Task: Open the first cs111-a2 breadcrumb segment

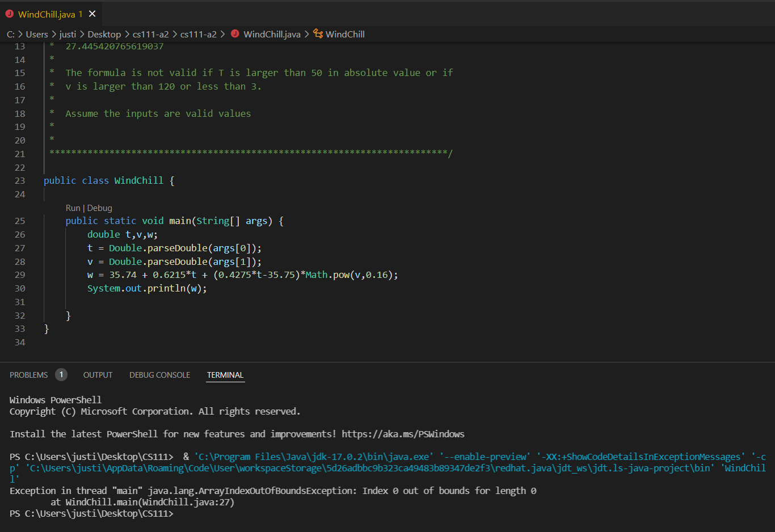Action: (x=150, y=34)
